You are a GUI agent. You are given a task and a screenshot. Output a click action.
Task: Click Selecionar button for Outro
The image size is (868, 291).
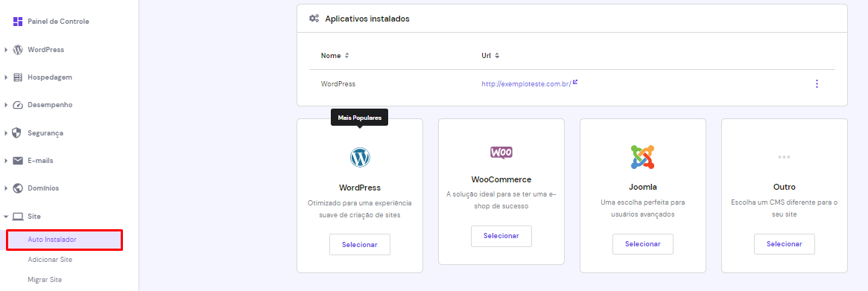click(x=784, y=244)
